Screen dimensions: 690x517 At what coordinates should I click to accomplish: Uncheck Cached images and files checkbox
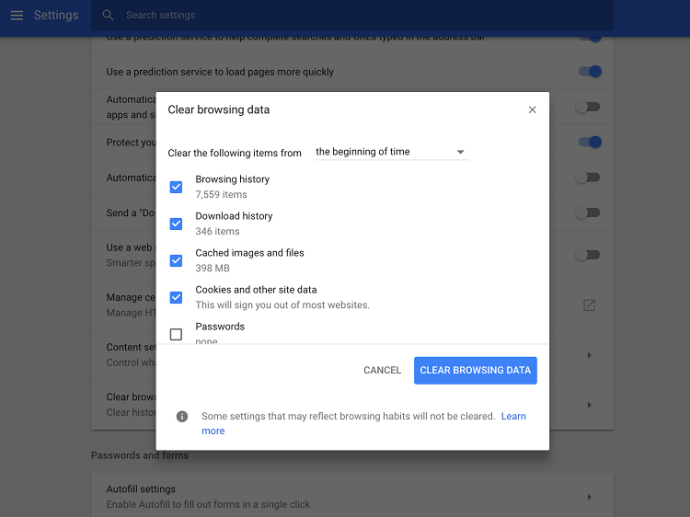[x=176, y=261]
